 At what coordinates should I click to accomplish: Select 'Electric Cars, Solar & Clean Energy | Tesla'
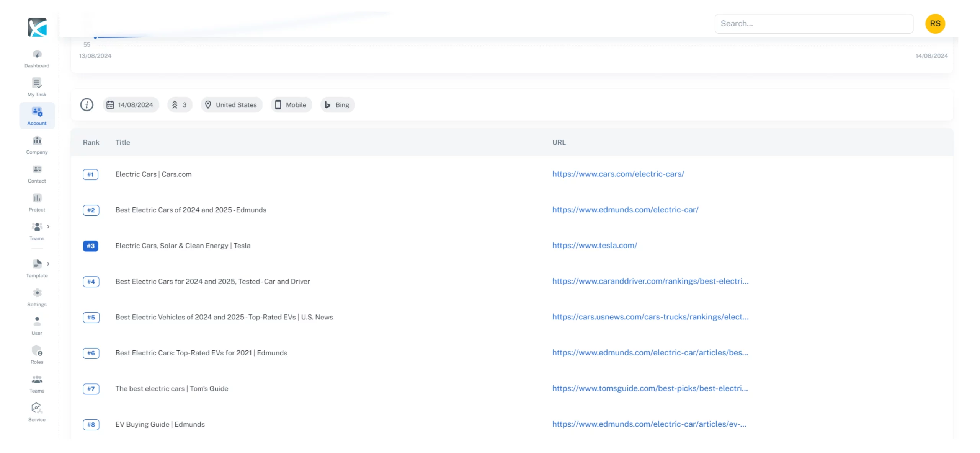coord(183,246)
